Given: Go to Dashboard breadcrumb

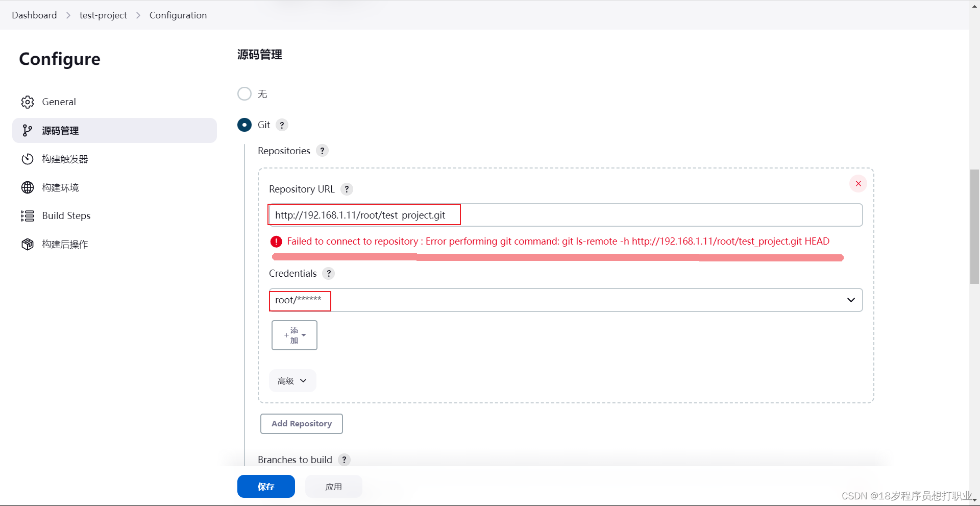Looking at the screenshot, I should [34, 15].
